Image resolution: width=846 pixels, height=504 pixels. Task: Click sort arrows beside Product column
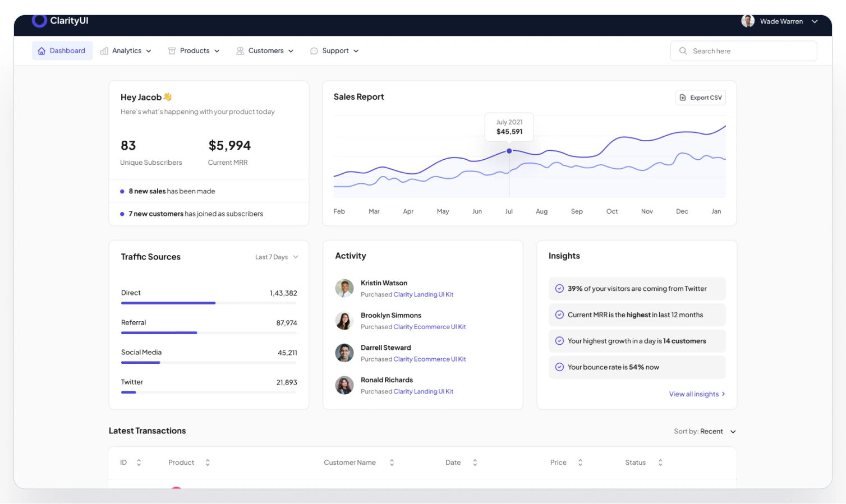point(208,463)
